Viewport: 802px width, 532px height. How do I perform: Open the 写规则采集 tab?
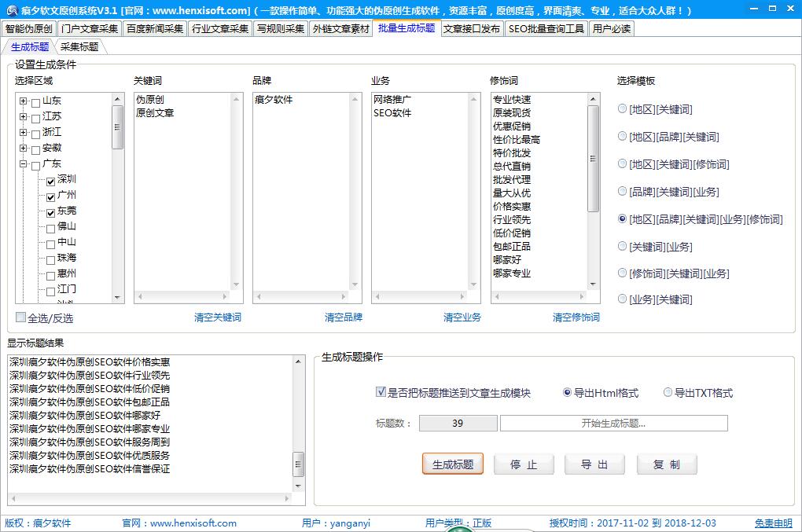click(x=280, y=28)
